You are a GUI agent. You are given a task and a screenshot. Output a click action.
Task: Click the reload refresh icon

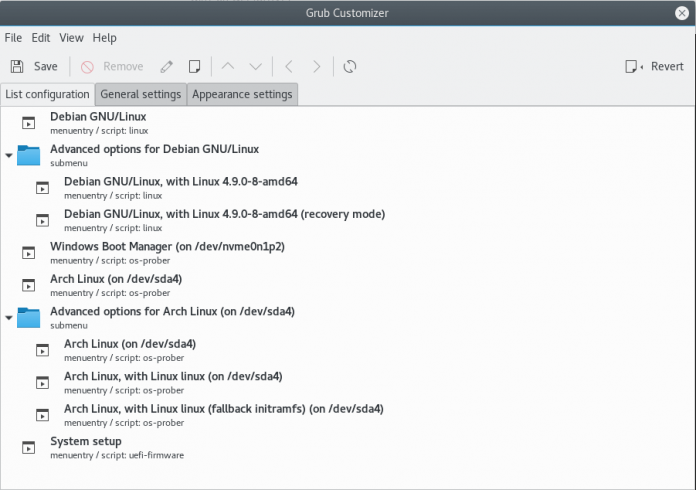[350, 67]
